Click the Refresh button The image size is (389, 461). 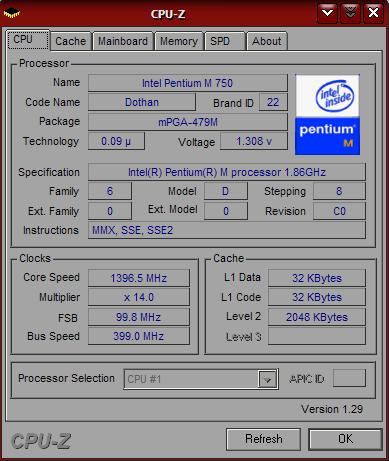pyautogui.click(x=263, y=439)
